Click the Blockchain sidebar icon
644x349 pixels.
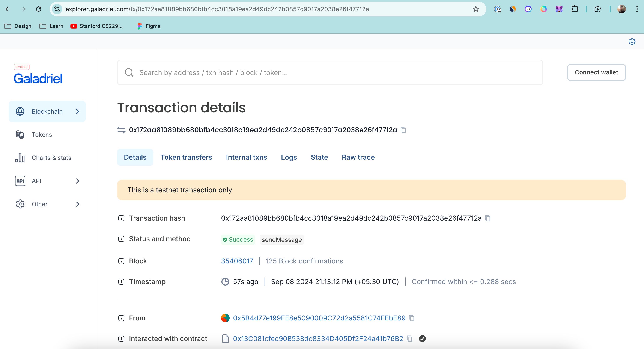tap(20, 111)
